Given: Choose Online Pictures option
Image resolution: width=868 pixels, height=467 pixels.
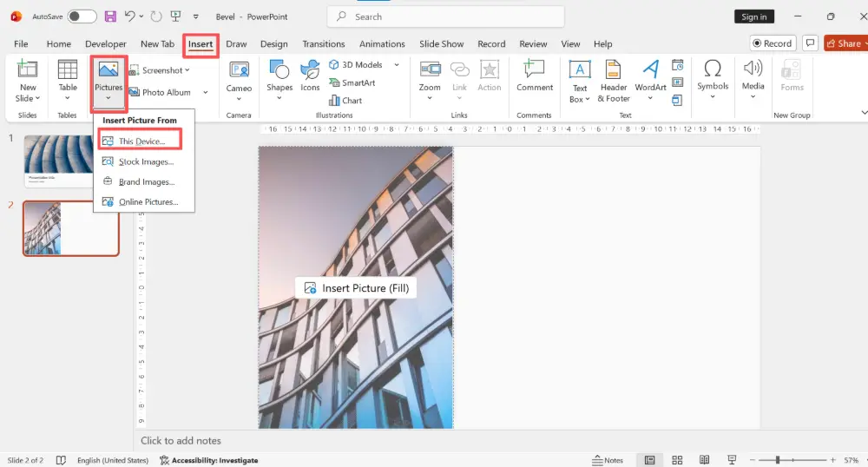Looking at the screenshot, I should point(144,202).
